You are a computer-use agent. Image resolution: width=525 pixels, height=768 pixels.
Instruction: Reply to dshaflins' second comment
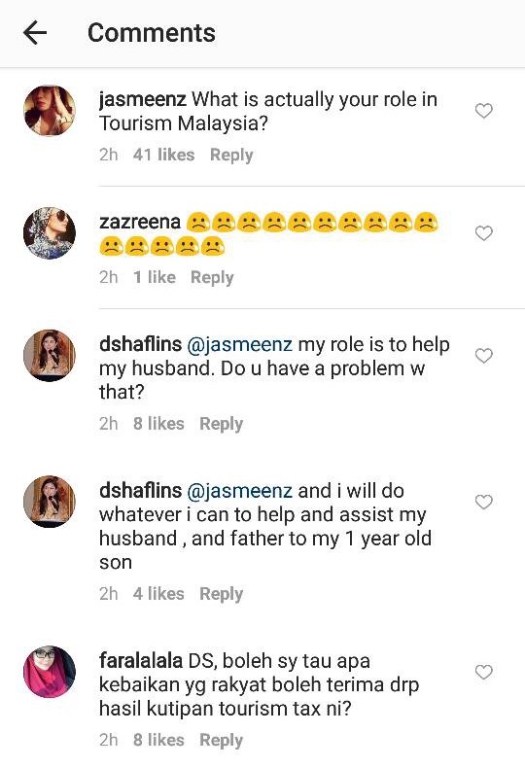tap(221, 594)
